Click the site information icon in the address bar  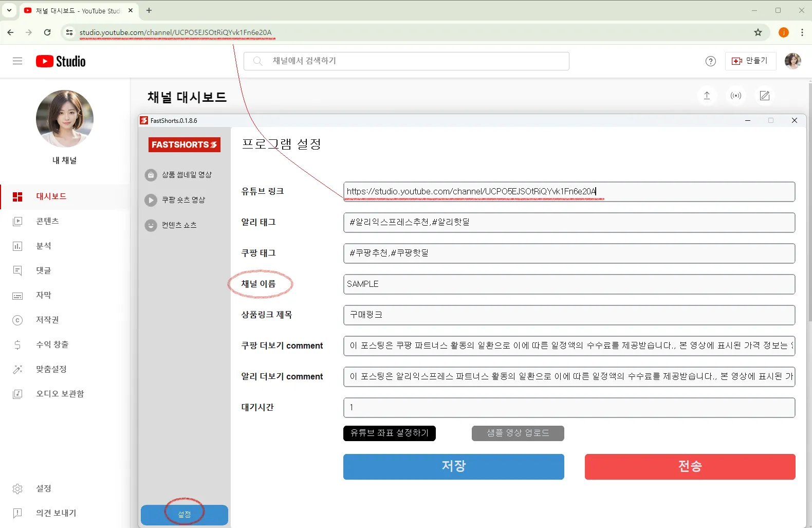point(69,32)
